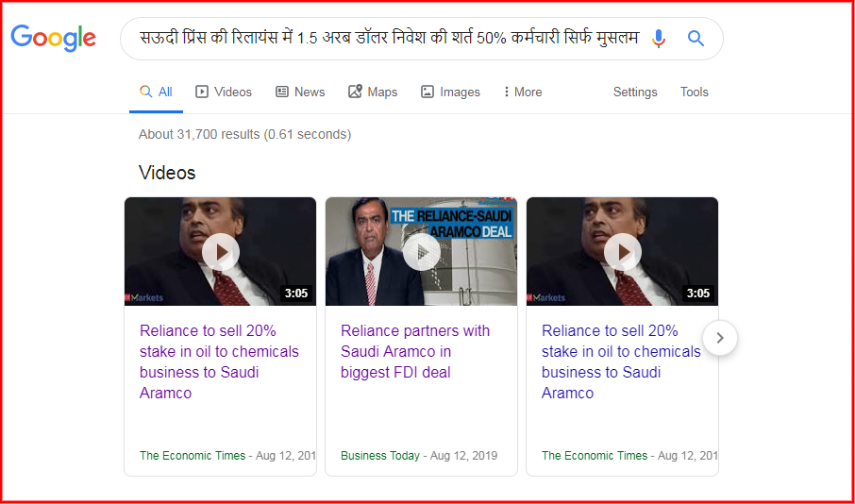Click into the Hindi search query field
This screenshot has width=855, height=504.
click(390, 38)
